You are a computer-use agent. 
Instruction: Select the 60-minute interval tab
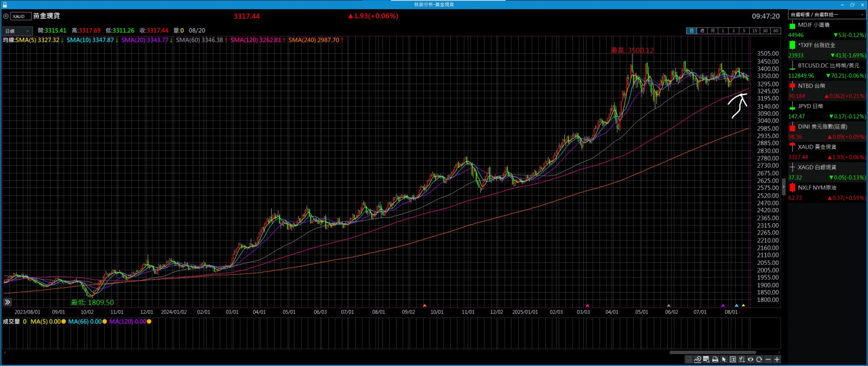pos(775,31)
